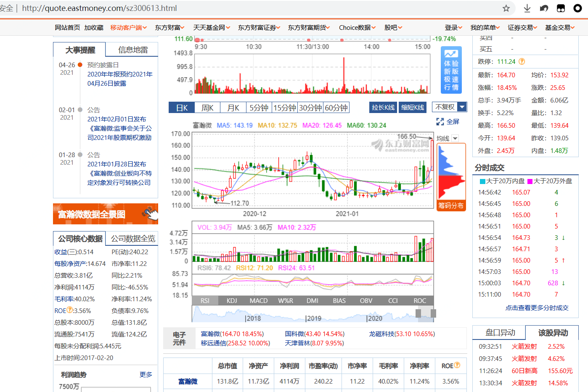The image size is (588, 392).
Task: Expand the 东方财富期货 menu
Action: 309,28
